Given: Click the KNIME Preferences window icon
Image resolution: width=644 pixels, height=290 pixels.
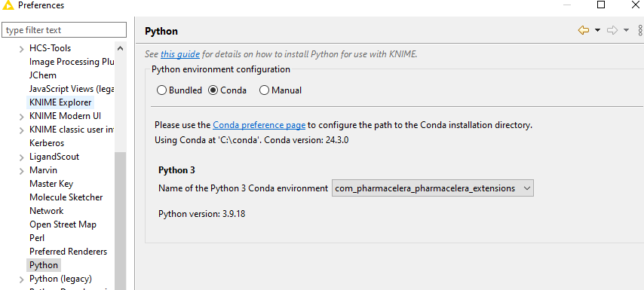Looking at the screenshot, I should click(x=8, y=5).
